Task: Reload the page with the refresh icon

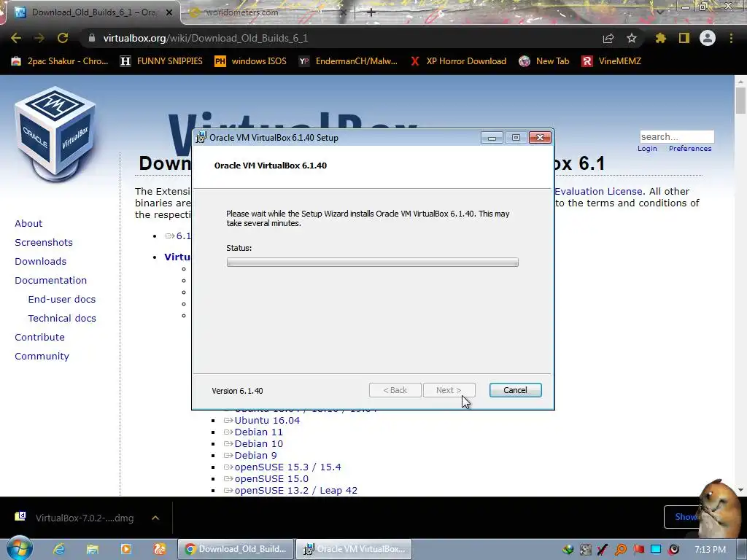Action: [63, 38]
